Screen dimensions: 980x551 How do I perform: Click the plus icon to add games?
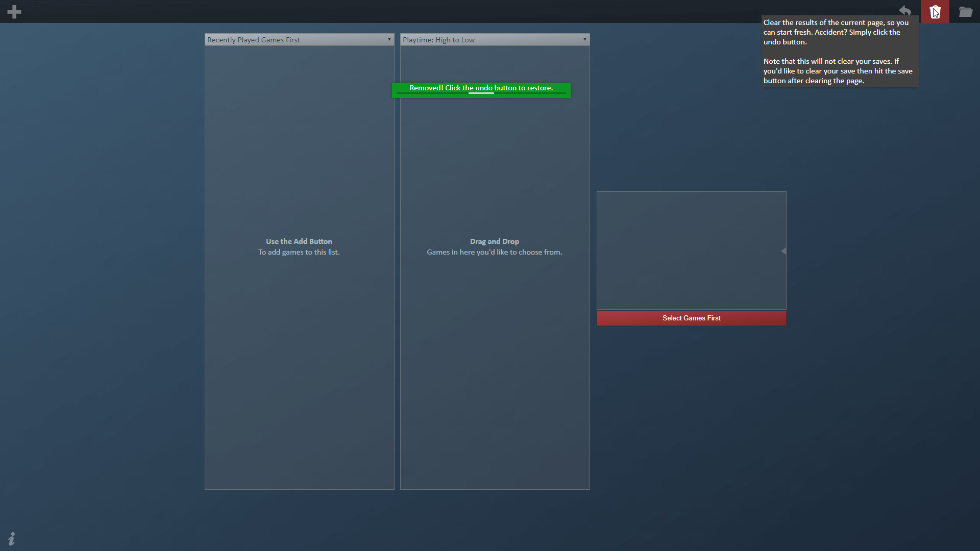click(14, 11)
